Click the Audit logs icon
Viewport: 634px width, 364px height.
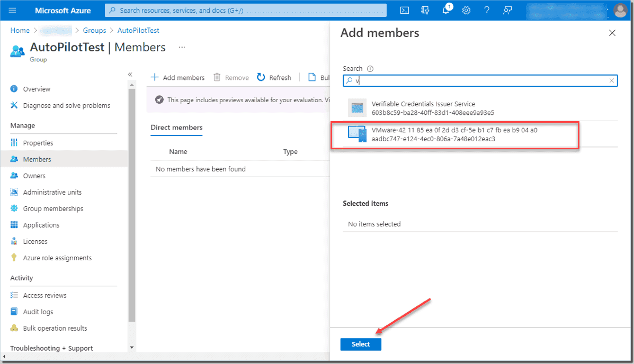[14, 312]
